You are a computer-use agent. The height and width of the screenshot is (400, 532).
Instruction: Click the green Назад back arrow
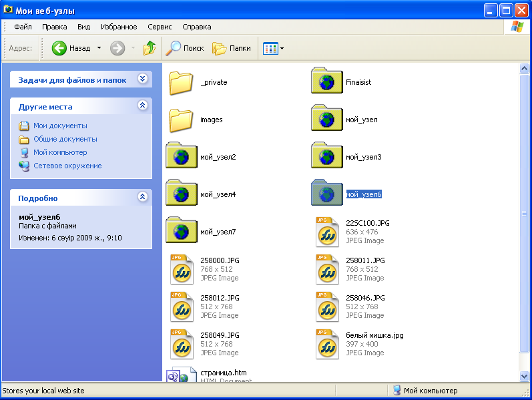(59, 48)
